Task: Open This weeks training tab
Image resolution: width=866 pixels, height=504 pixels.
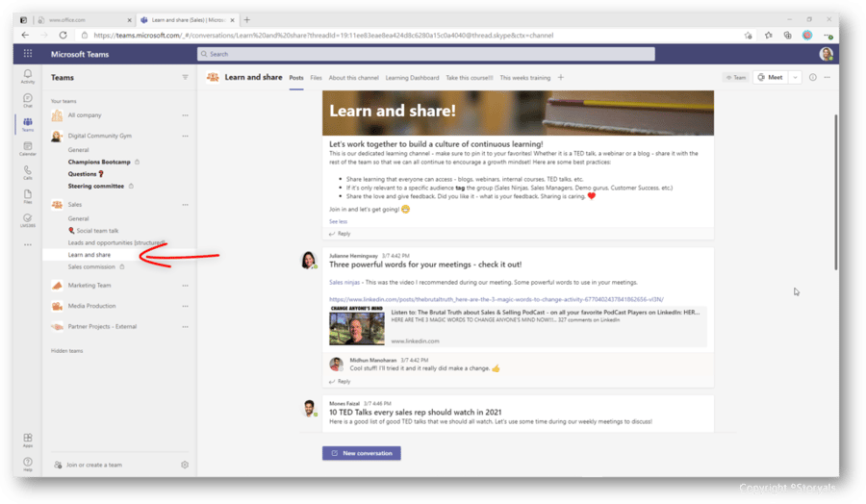Action: click(524, 78)
